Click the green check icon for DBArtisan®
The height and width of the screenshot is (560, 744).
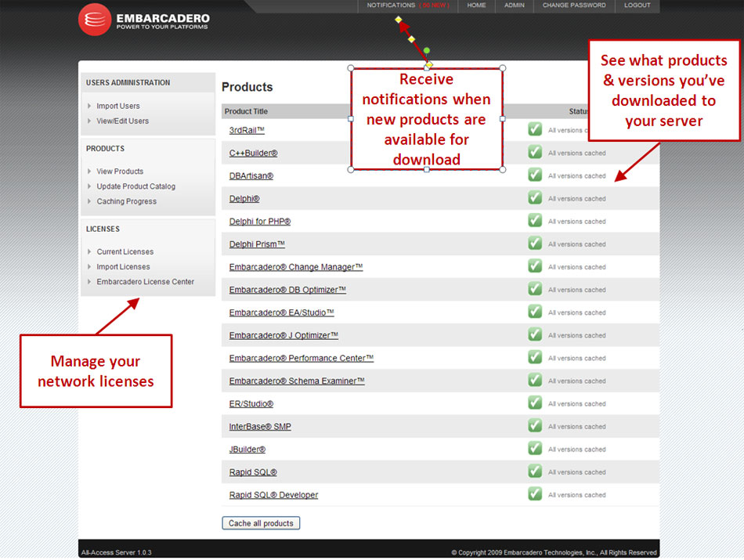(535, 175)
